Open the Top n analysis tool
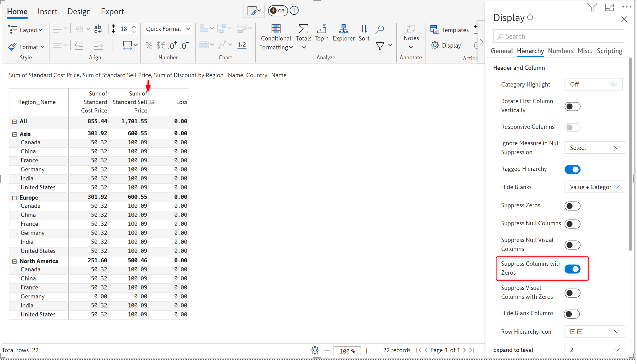637x364 pixels. [321, 29]
